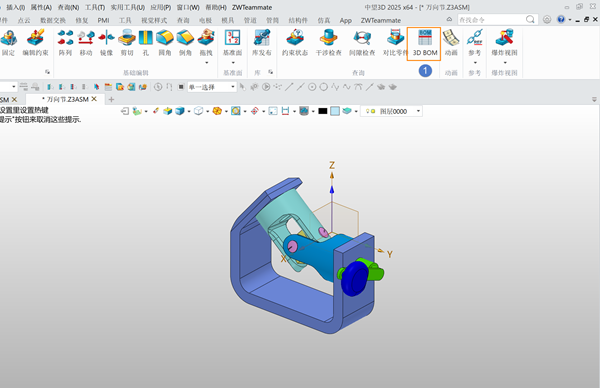Add a new document tab with plus
This screenshot has width=600, height=388.
[x=111, y=99]
